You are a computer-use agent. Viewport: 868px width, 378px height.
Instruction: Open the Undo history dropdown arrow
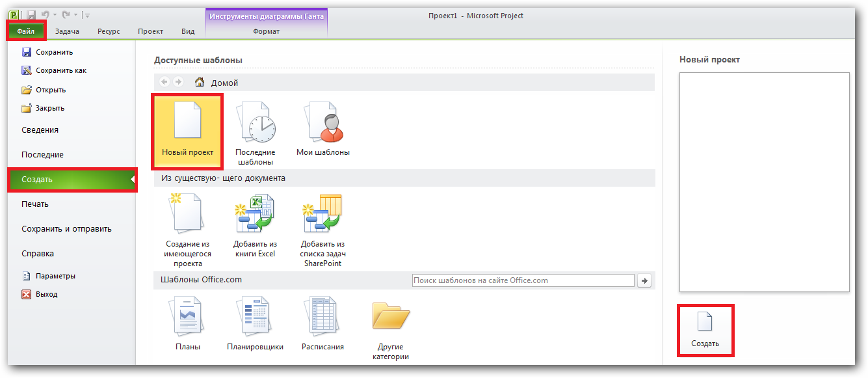[54, 15]
